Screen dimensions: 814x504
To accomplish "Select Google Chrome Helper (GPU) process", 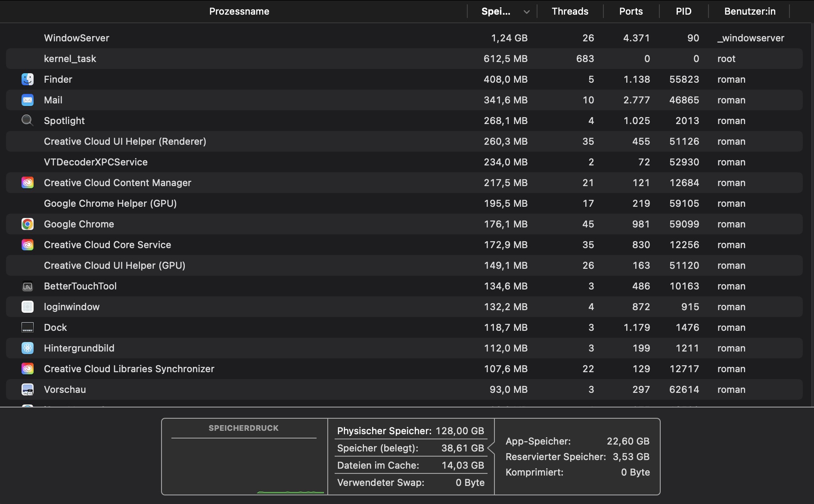I will click(110, 203).
